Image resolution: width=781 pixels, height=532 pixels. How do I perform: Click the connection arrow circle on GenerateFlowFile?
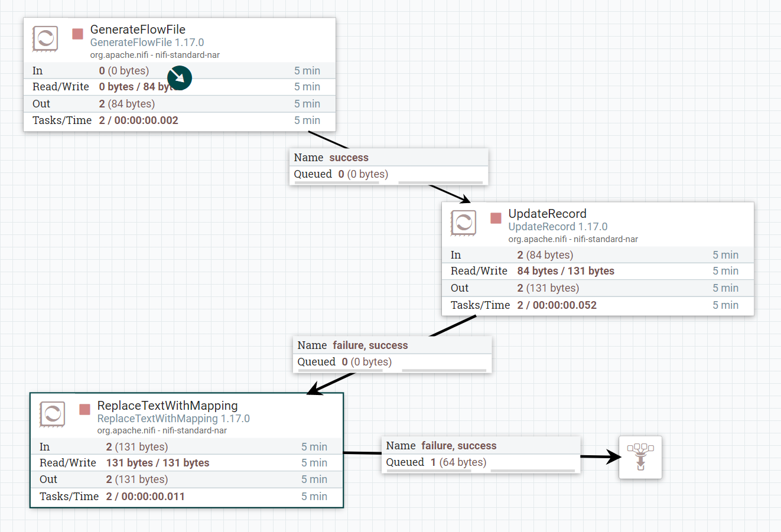tap(180, 78)
